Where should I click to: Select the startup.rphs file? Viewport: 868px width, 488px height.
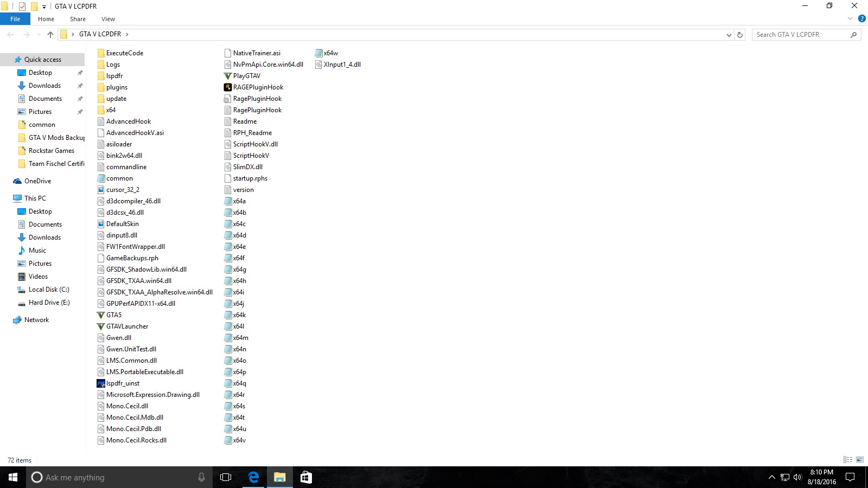(x=246, y=178)
